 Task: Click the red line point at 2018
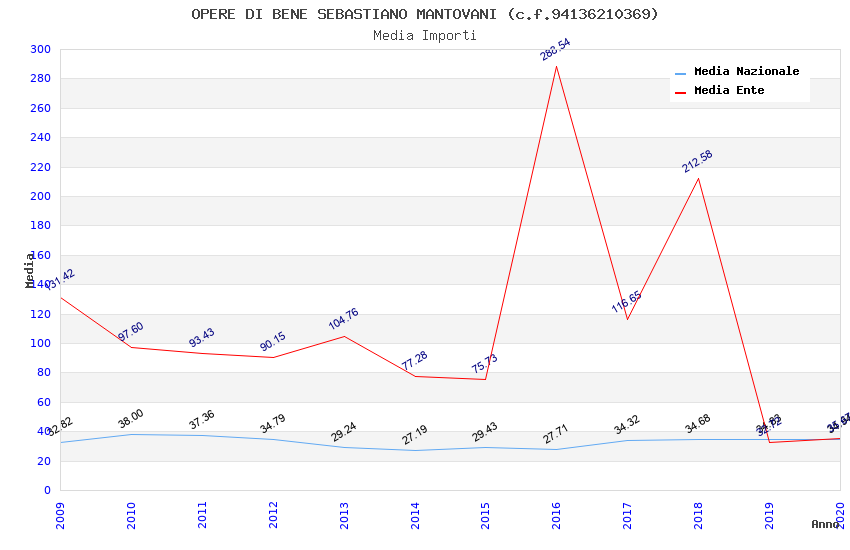click(698, 179)
